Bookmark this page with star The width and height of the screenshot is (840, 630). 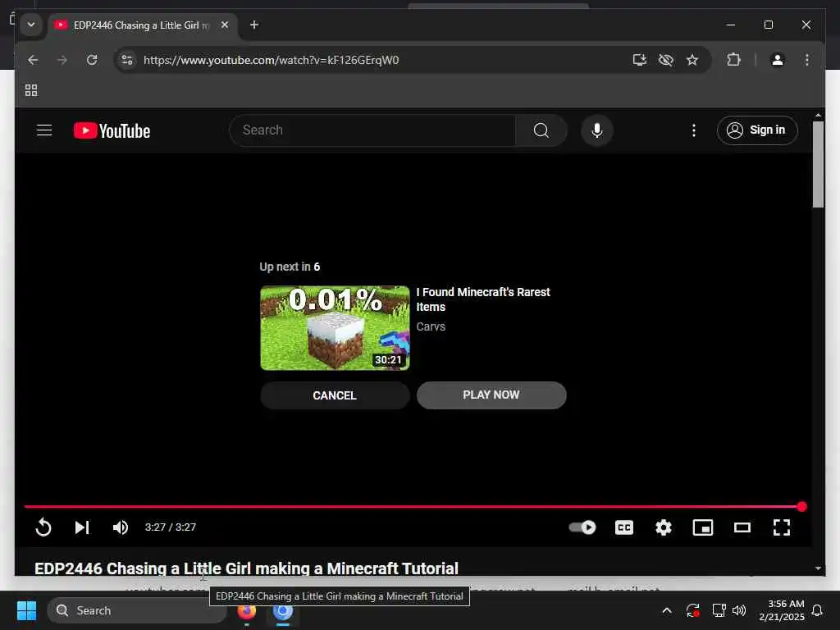coord(692,60)
